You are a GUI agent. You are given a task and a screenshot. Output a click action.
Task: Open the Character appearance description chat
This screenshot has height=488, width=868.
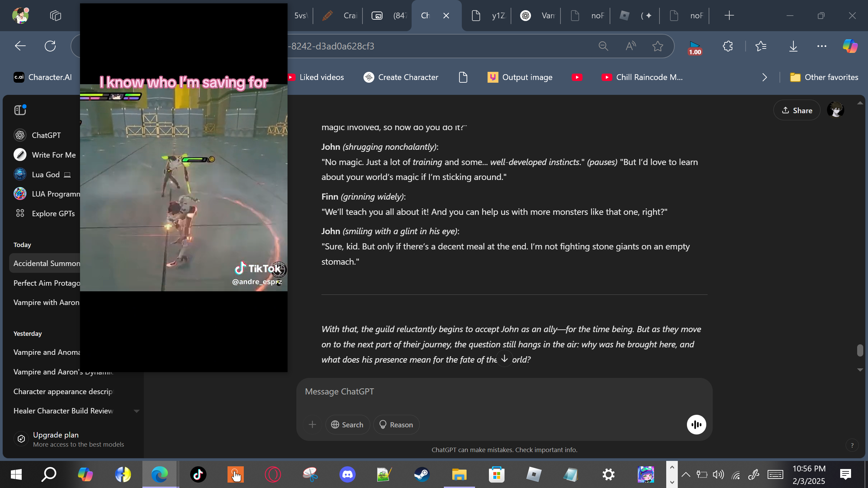pos(63,391)
